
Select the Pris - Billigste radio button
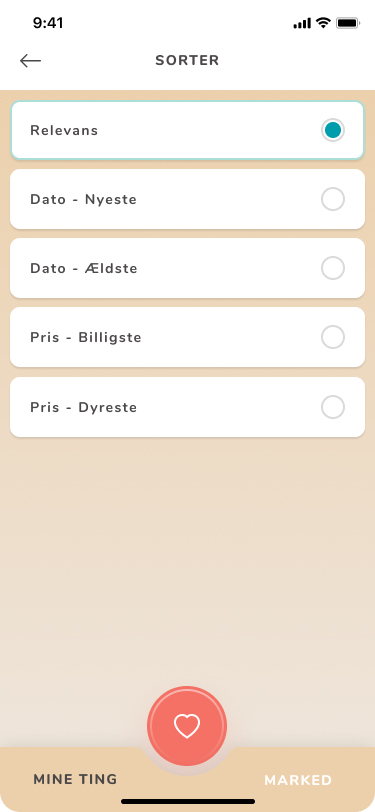pos(333,337)
